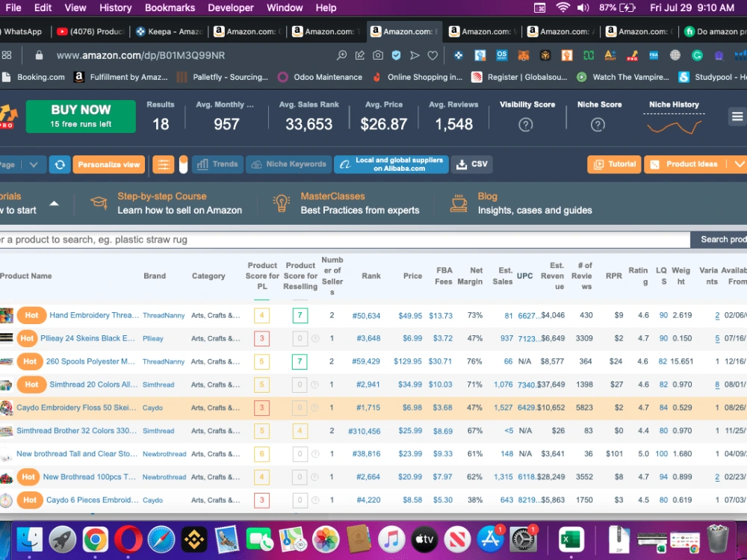Click the product search input field
This screenshot has width=747, height=560.
tap(344, 240)
